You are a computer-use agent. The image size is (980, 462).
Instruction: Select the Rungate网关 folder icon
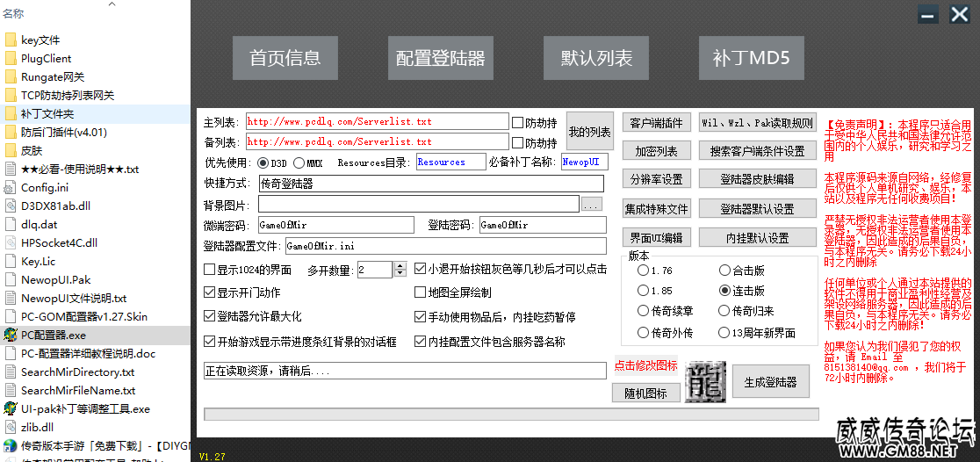11,77
